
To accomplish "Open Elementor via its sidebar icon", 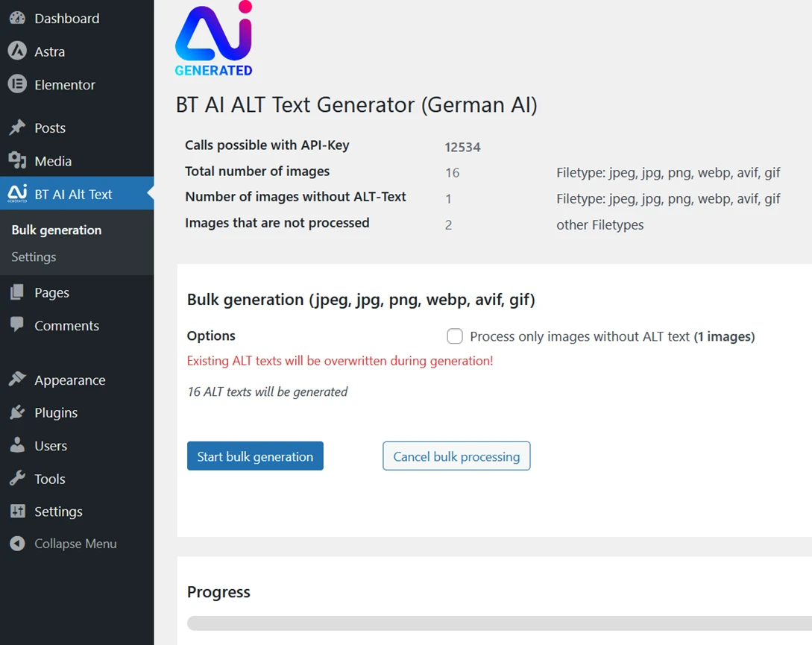I will (17, 85).
